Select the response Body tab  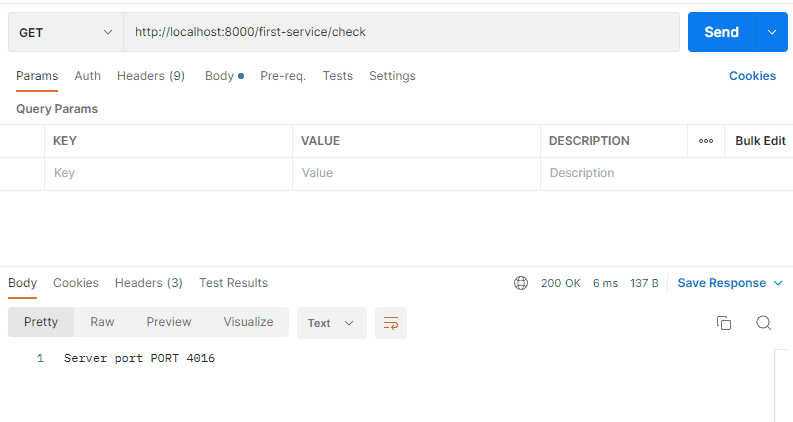(x=22, y=283)
